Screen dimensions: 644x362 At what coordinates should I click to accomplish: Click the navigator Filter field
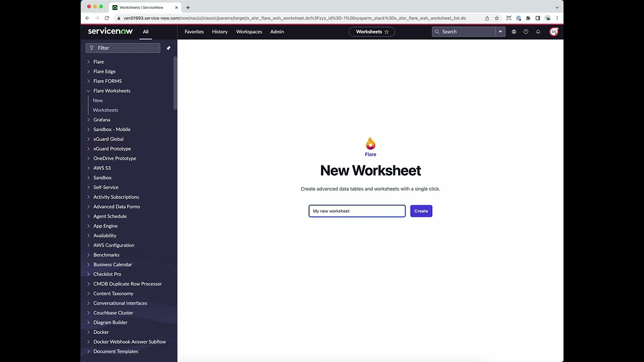coord(123,48)
